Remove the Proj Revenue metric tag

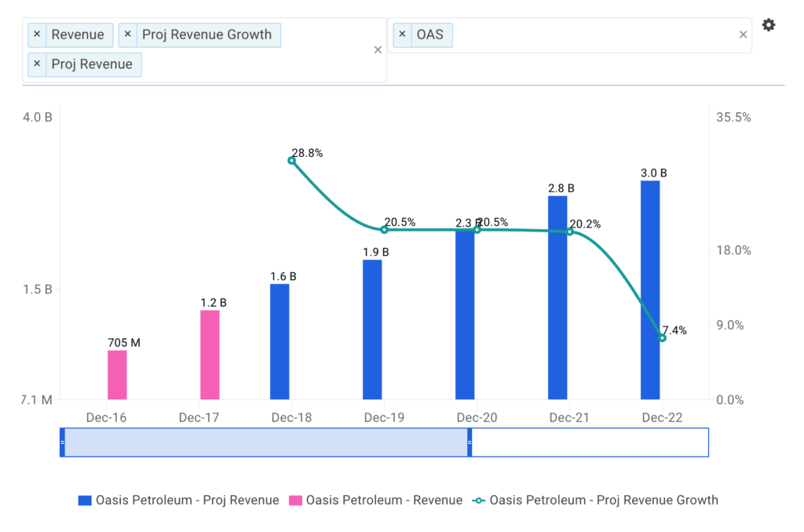pyautogui.click(x=37, y=64)
